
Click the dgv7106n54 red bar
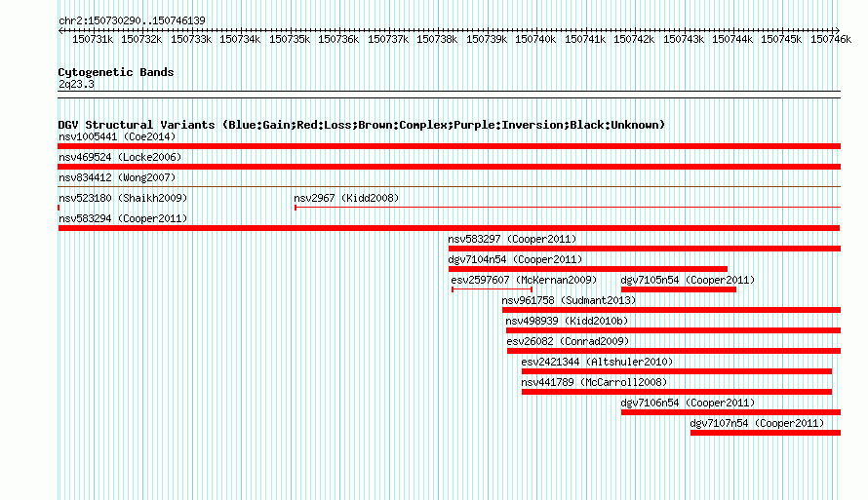(x=730, y=412)
